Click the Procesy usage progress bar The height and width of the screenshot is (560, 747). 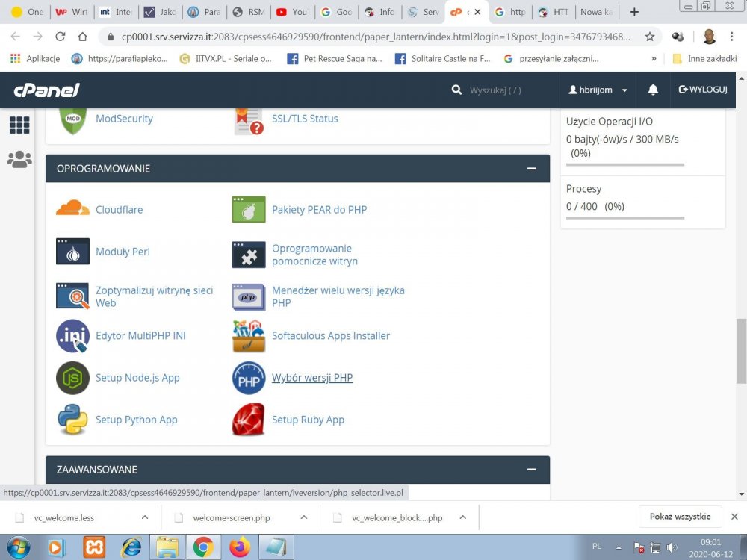tap(625, 218)
